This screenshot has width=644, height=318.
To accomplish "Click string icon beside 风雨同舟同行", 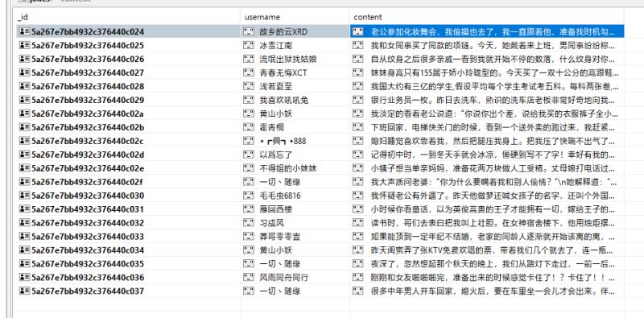I will 249,278.
